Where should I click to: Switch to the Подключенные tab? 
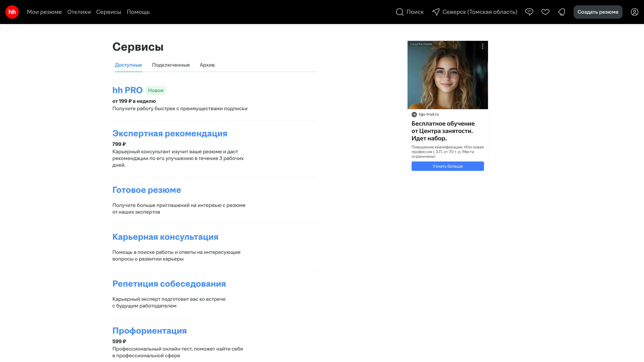(171, 65)
